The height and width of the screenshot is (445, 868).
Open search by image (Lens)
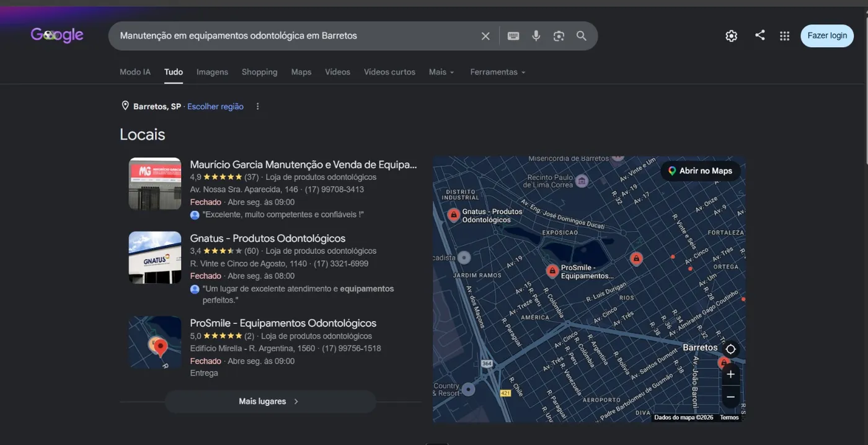[x=559, y=36]
